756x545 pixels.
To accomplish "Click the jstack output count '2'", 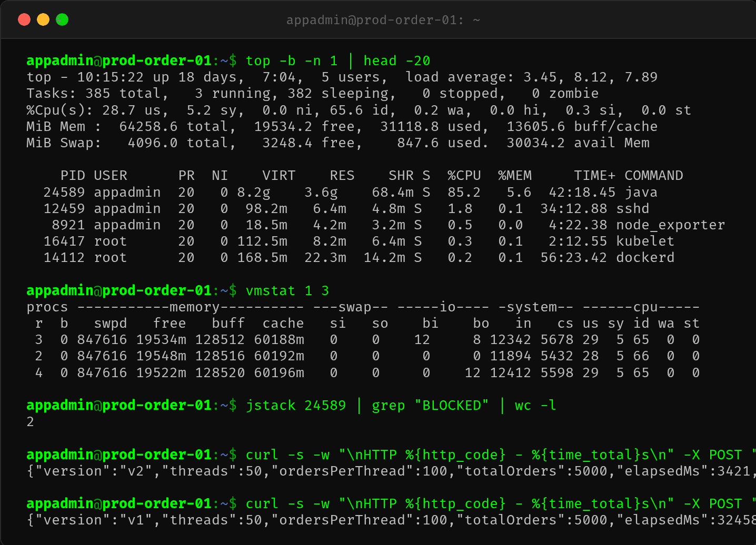I will tap(31, 422).
